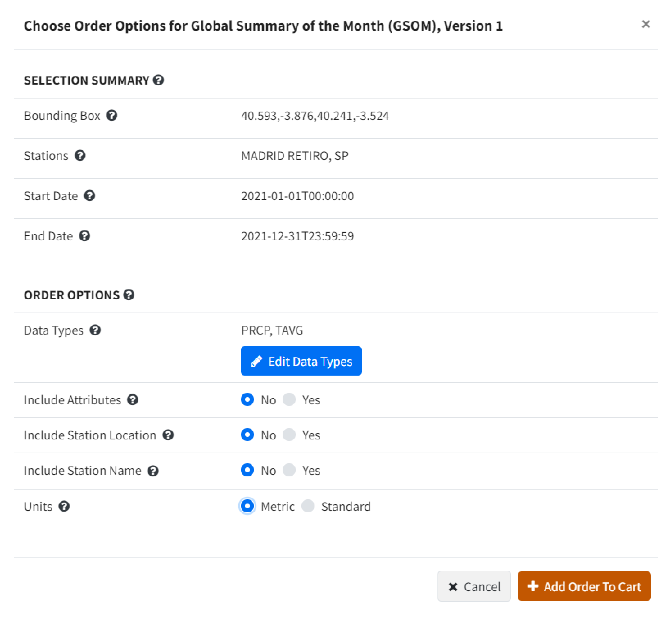Choose No for Include Station Location
This screenshot has width=672, height=620.
pos(247,435)
